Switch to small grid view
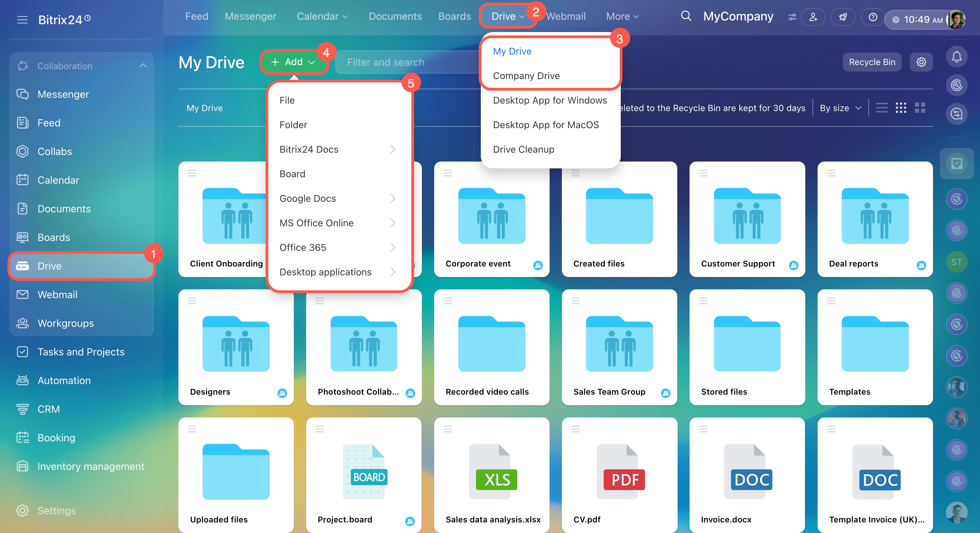 (x=900, y=108)
